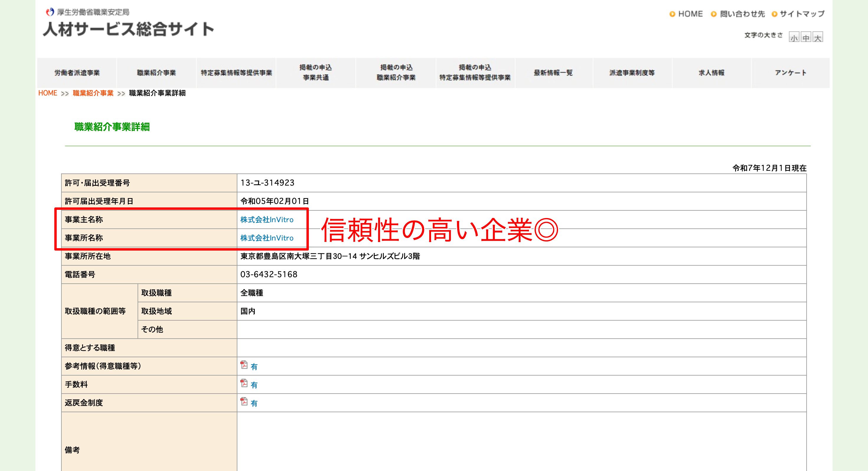Open 労働者派遣事業 menu
The image size is (868, 471).
(77, 73)
